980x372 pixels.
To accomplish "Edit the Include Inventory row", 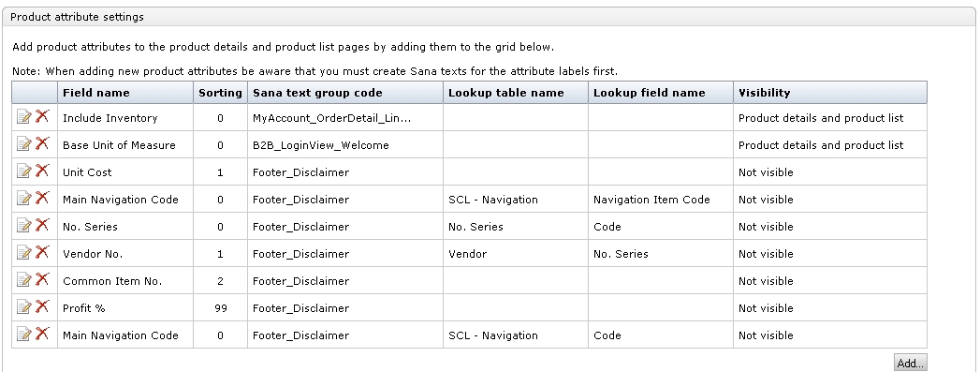I will pos(23,117).
